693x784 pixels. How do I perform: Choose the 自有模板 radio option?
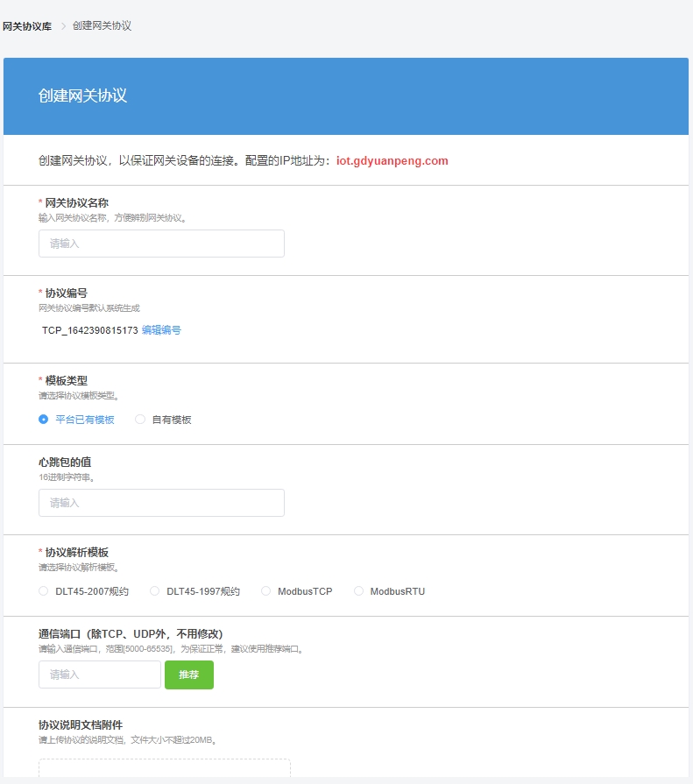(140, 420)
